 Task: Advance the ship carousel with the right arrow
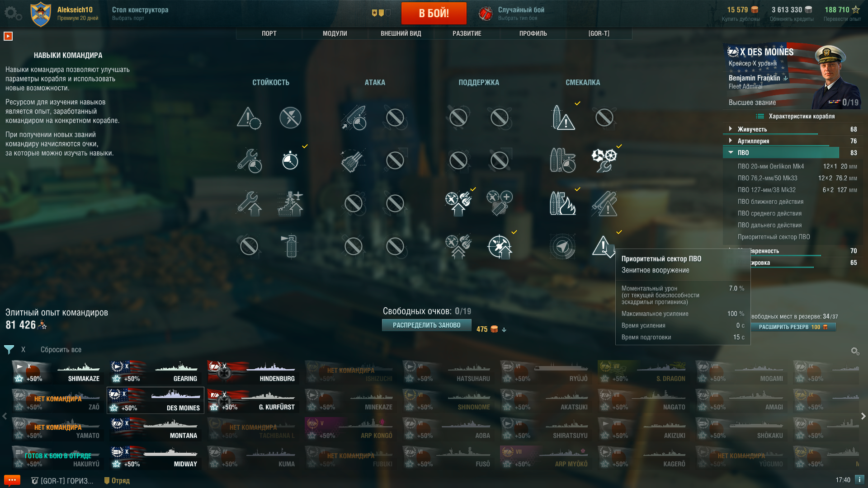863,416
